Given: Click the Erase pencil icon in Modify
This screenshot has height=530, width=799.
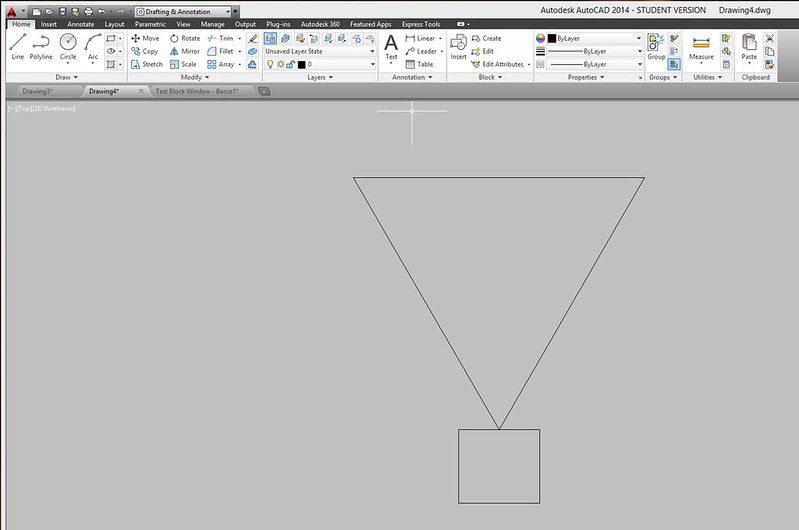Looking at the screenshot, I should 252,38.
